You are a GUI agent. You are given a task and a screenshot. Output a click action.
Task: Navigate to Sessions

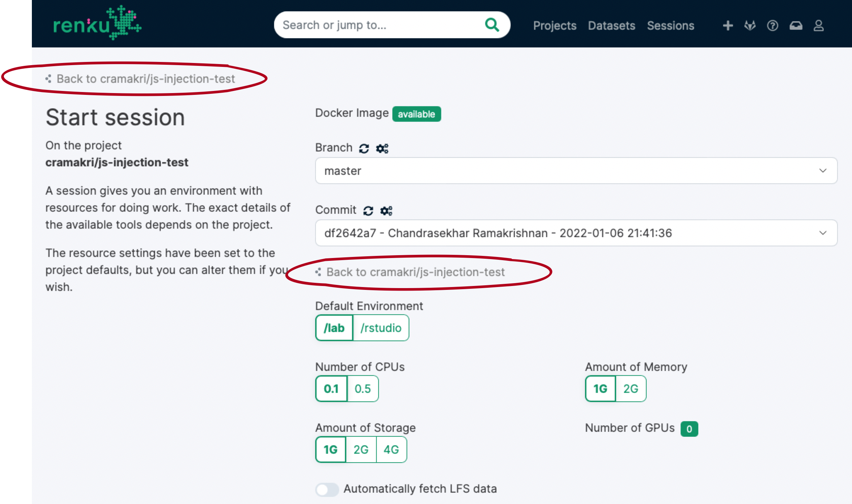tap(670, 25)
